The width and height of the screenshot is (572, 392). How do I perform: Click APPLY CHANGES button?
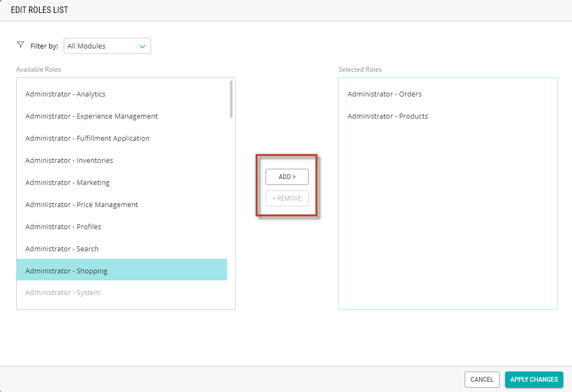(534, 380)
